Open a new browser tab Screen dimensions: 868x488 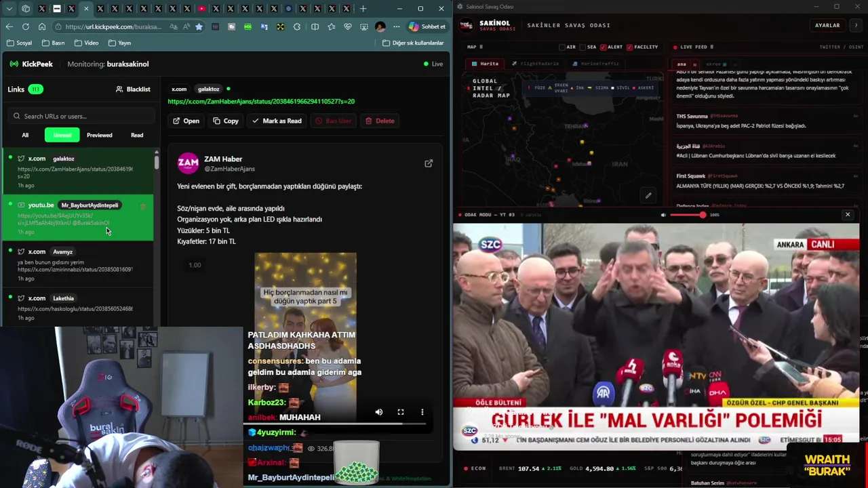(363, 9)
